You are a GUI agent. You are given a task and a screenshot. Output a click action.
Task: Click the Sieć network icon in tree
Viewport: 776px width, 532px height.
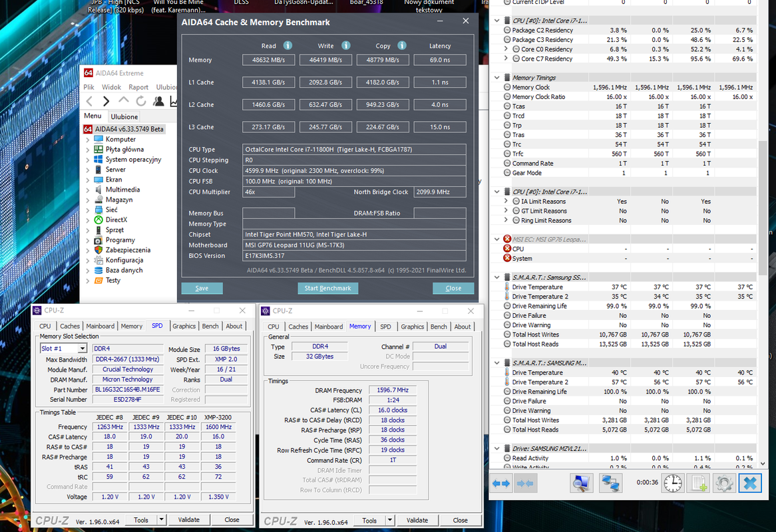coord(98,210)
